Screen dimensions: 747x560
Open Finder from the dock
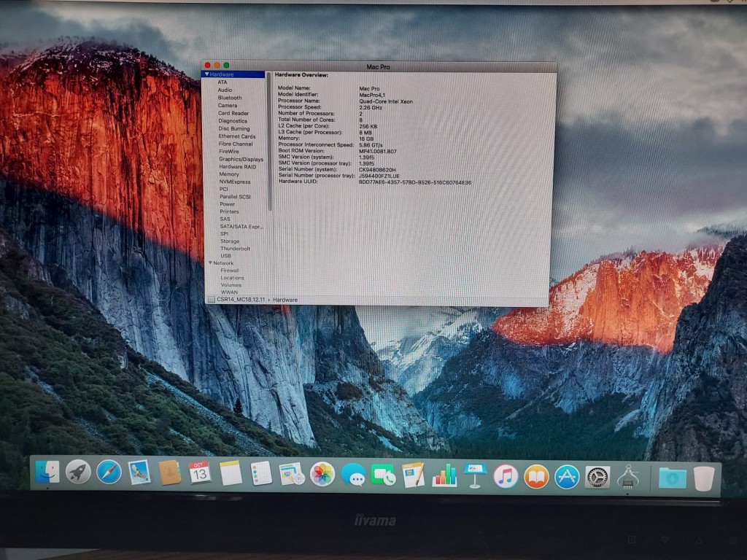click(x=47, y=472)
